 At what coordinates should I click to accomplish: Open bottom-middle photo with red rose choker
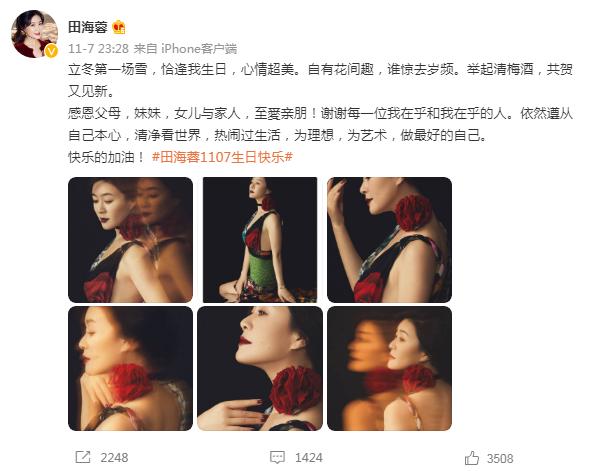(x=260, y=368)
